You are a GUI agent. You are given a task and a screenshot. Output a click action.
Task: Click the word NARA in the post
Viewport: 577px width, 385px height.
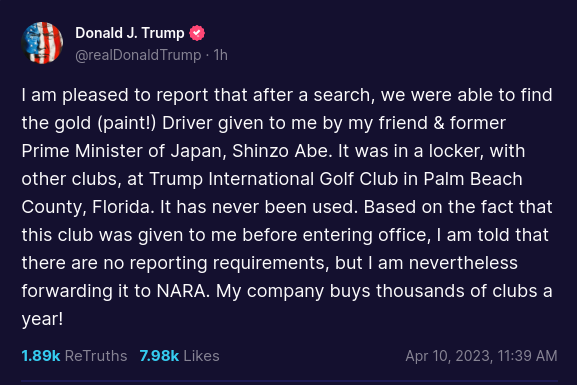183,291
